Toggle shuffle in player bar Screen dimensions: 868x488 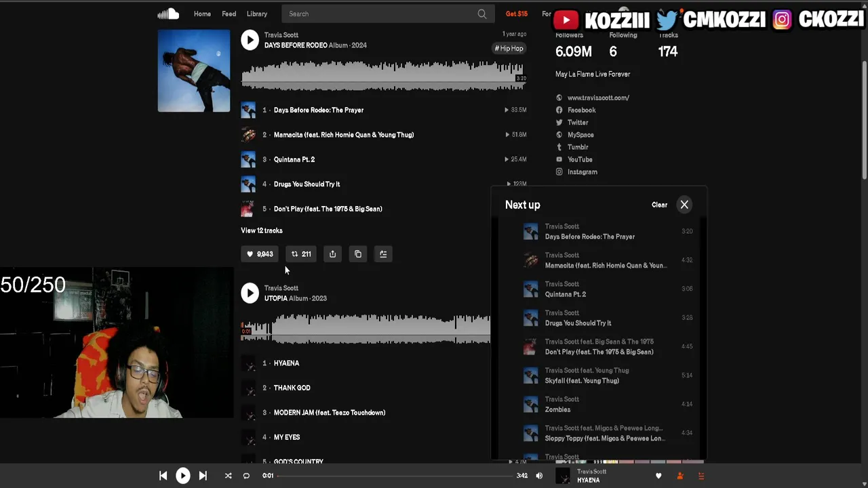[228, 476]
